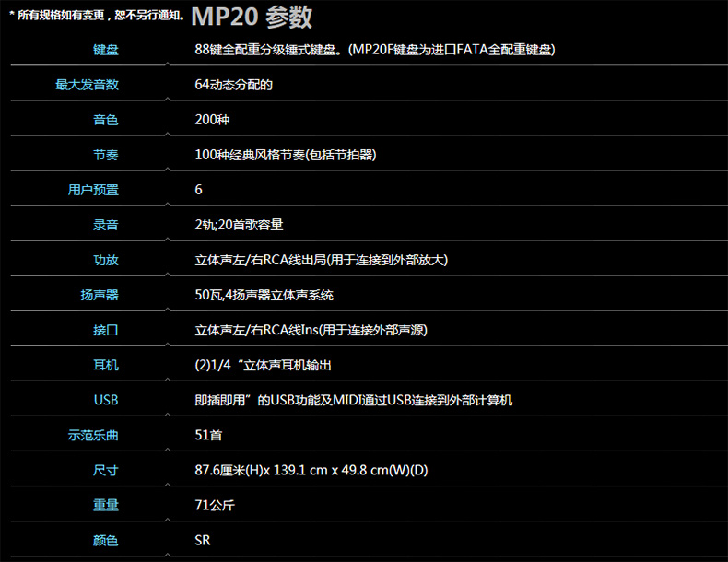Click the '88键全配重分级锤式键盘' specification text
Image resolution: width=728 pixels, height=562 pixels.
(x=265, y=50)
